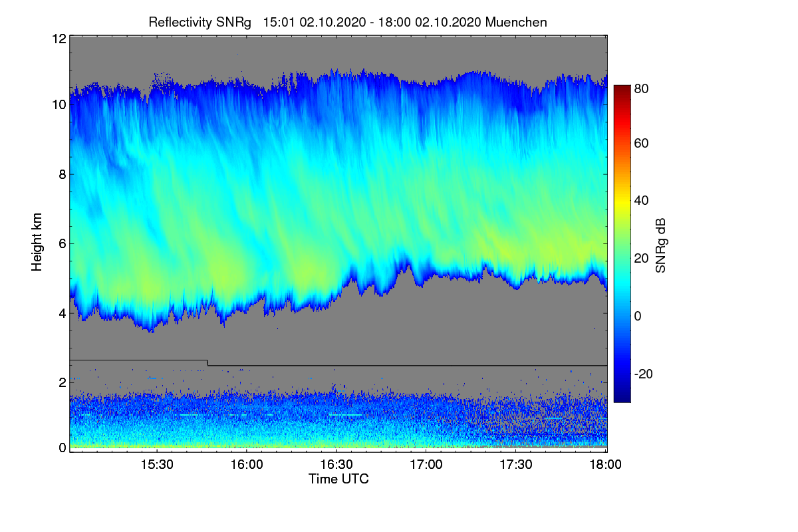Image resolution: width=798 pixels, height=532 pixels.
Task: Click the 16:00 time tick label
Action: point(246,465)
